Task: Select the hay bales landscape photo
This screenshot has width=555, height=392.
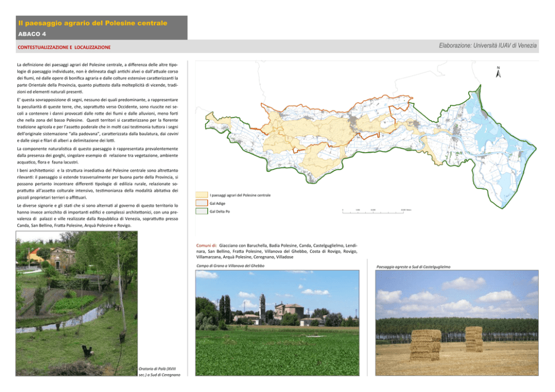Action: tap(457, 323)
